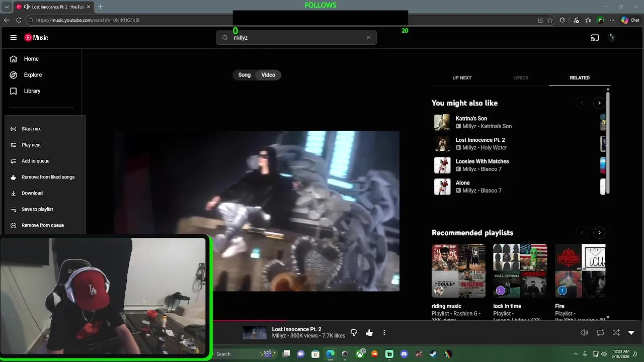This screenshot has width=644, height=362.
Task: Choose Play next in context menu
Action: [x=45, y=145]
